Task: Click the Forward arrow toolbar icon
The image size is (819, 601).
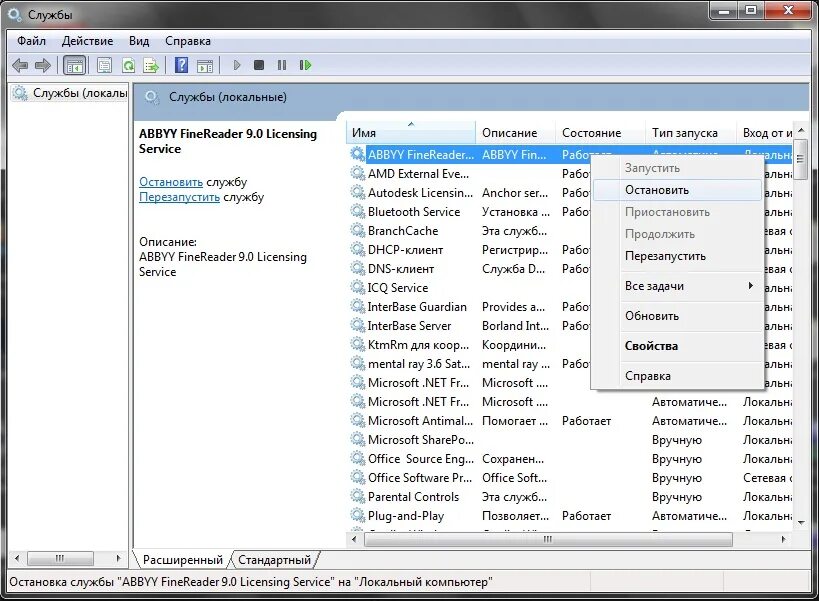Action: tap(43, 65)
